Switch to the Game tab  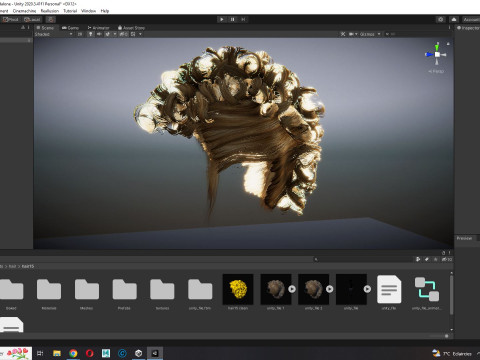[70, 28]
